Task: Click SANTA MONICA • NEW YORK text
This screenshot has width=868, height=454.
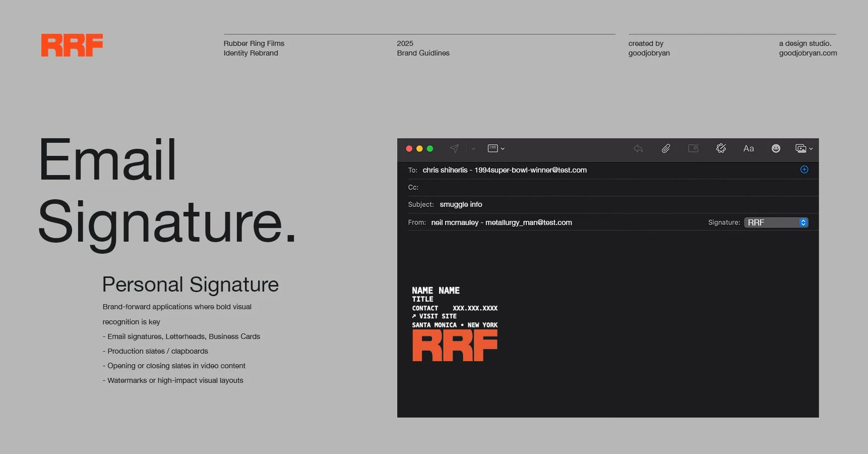Action: (455, 325)
